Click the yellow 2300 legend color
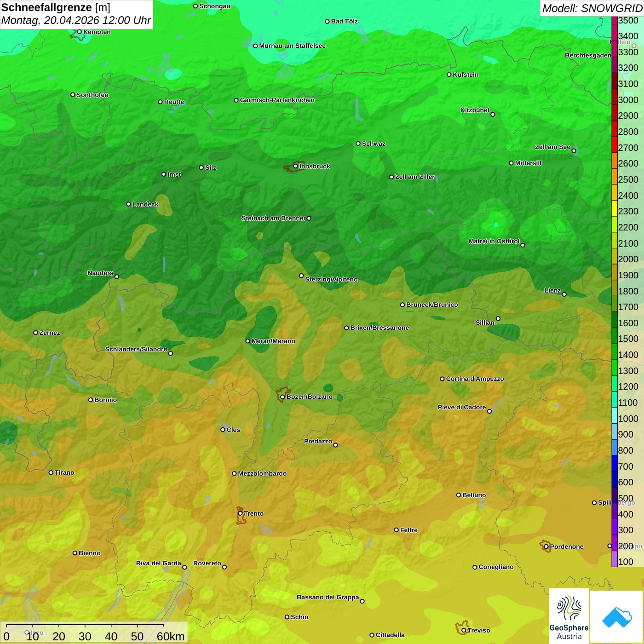This screenshot has width=644, height=644. click(x=615, y=208)
